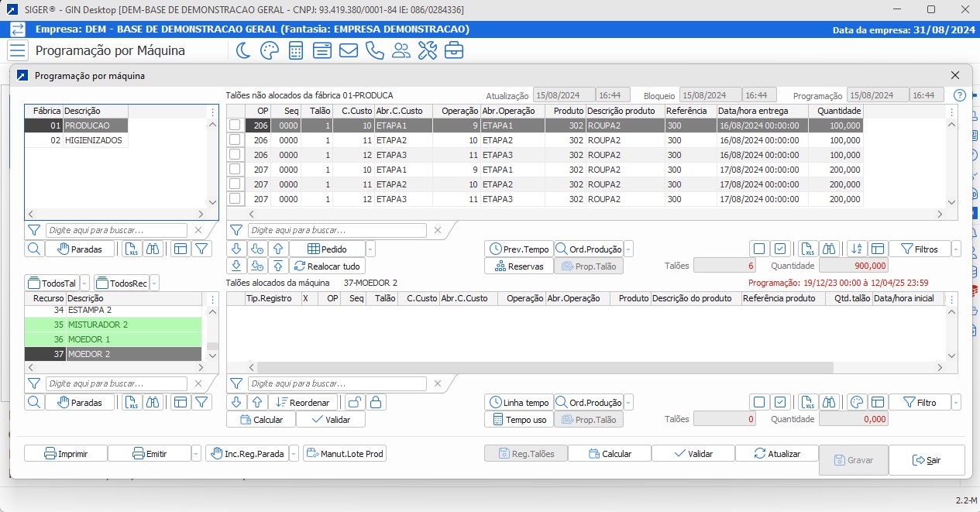Click the unallocated talões search field
980x512 pixels.
tap(337, 230)
